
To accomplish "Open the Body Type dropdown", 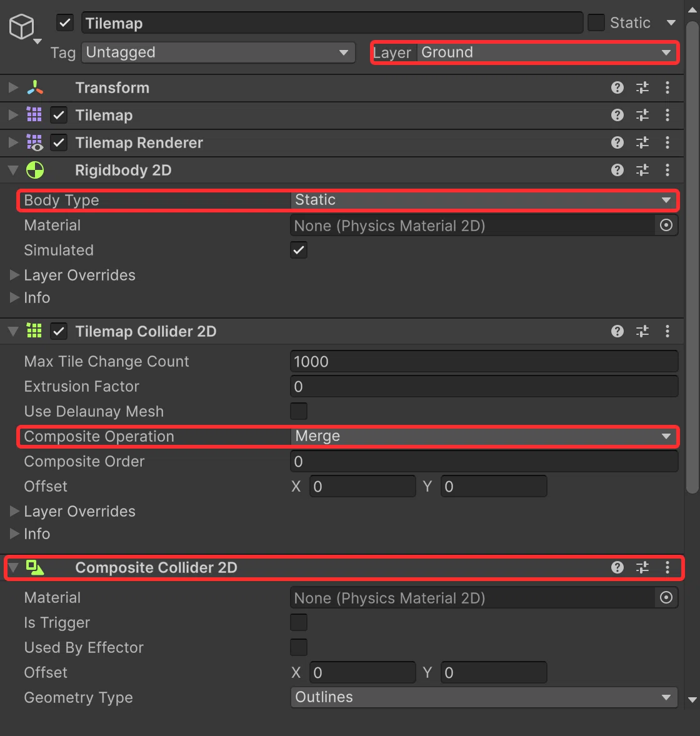I will click(484, 200).
